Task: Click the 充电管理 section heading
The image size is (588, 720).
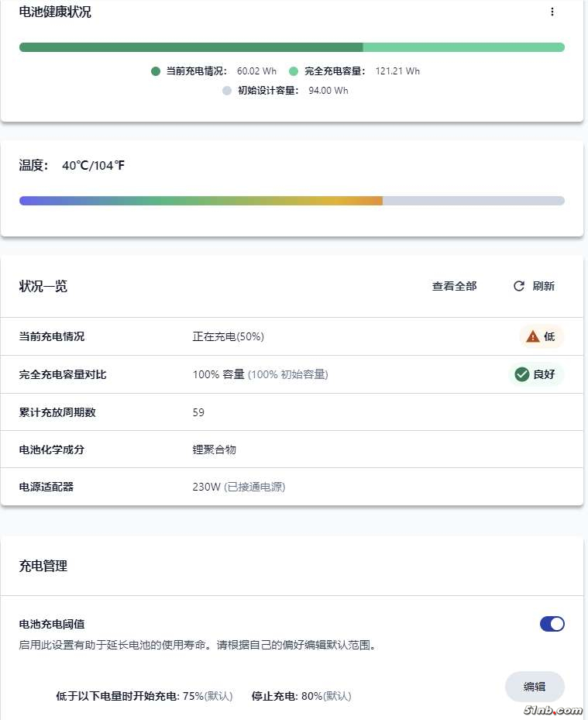Action: [x=43, y=567]
